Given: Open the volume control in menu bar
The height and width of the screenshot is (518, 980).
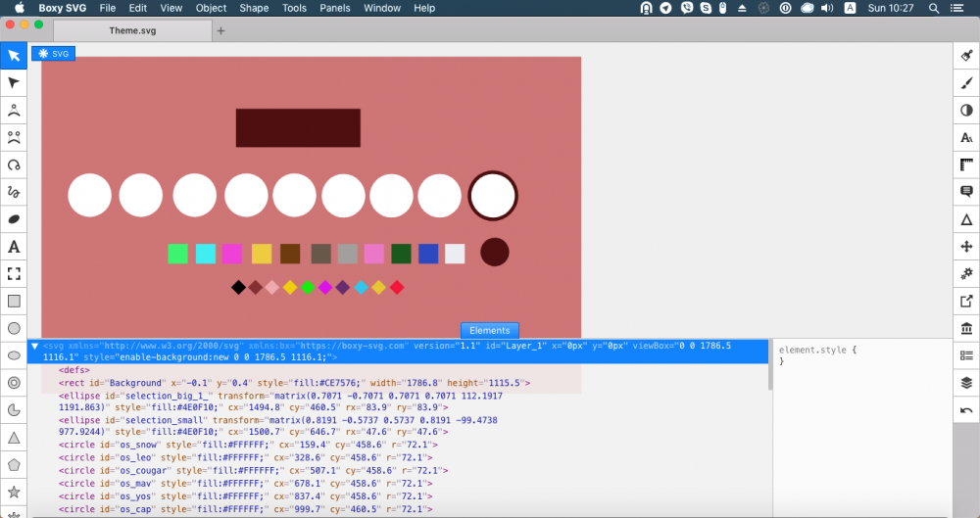Looking at the screenshot, I should 827,8.
